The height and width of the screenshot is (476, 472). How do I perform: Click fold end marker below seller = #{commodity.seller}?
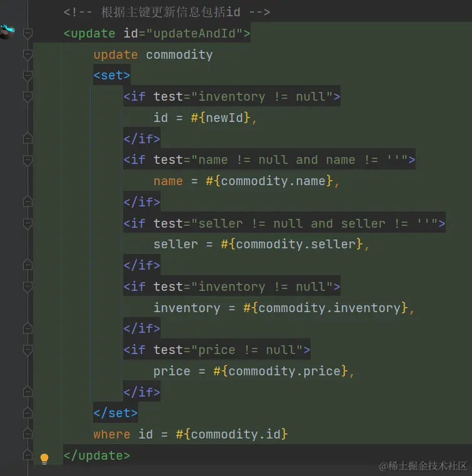[x=28, y=265]
